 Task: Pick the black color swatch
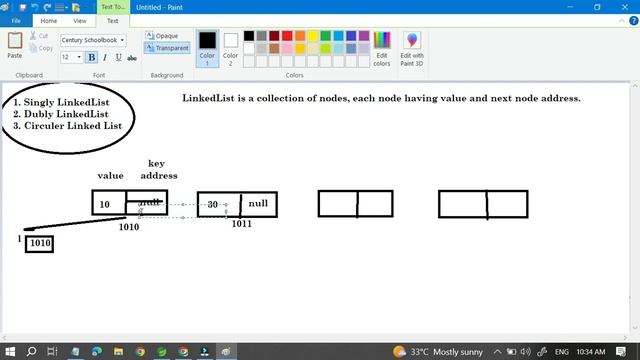click(249, 36)
